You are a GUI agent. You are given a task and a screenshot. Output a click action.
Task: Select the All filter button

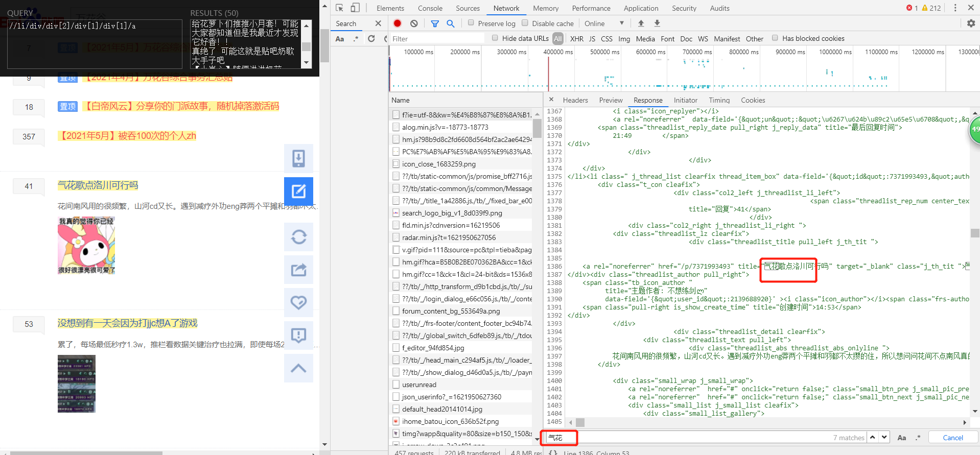(x=557, y=39)
